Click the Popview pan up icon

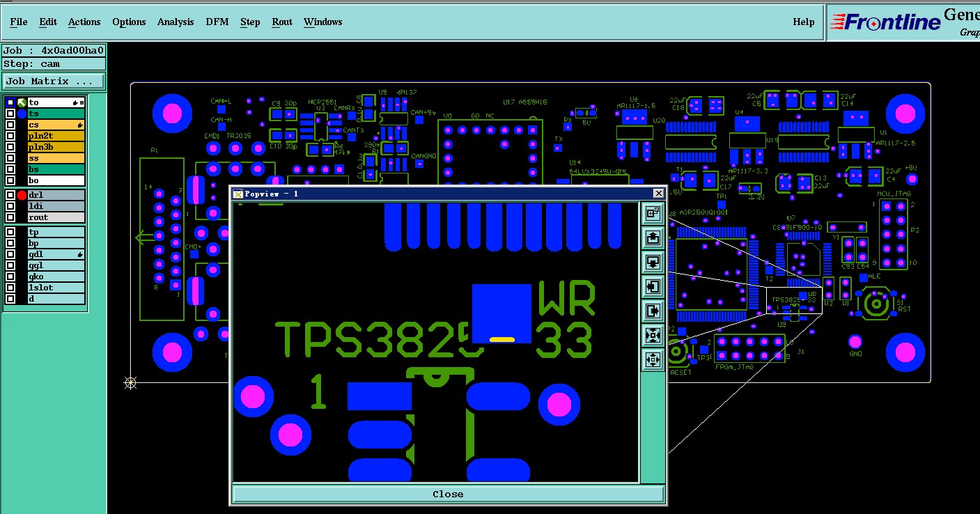click(x=653, y=238)
